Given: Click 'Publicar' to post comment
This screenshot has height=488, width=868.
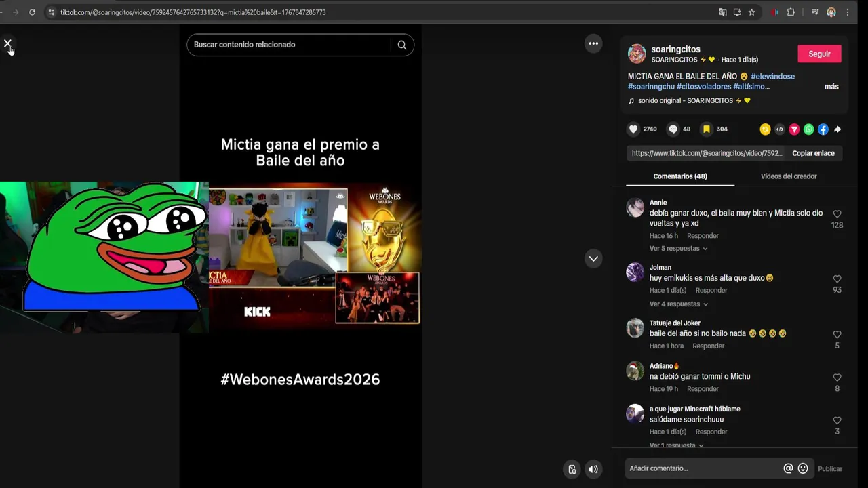Looking at the screenshot, I should click(830, 469).
